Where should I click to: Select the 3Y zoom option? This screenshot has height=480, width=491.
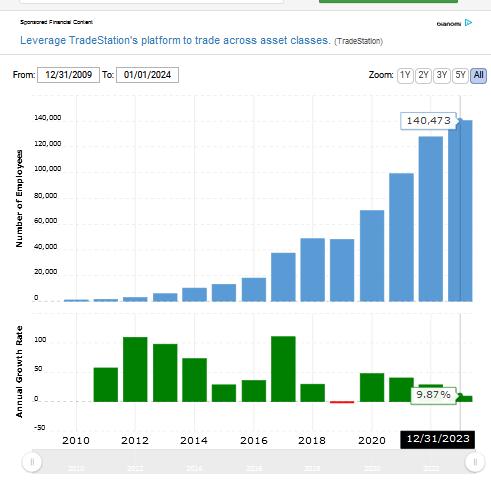(x=442, y=75)
